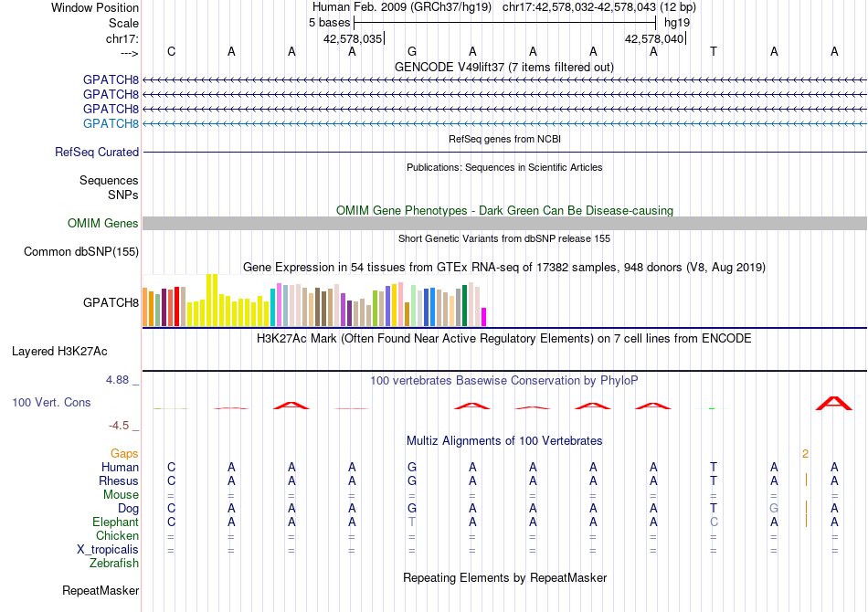
Task: Open OMIM Gene Phenotypes track title
Action: [504, 210]
